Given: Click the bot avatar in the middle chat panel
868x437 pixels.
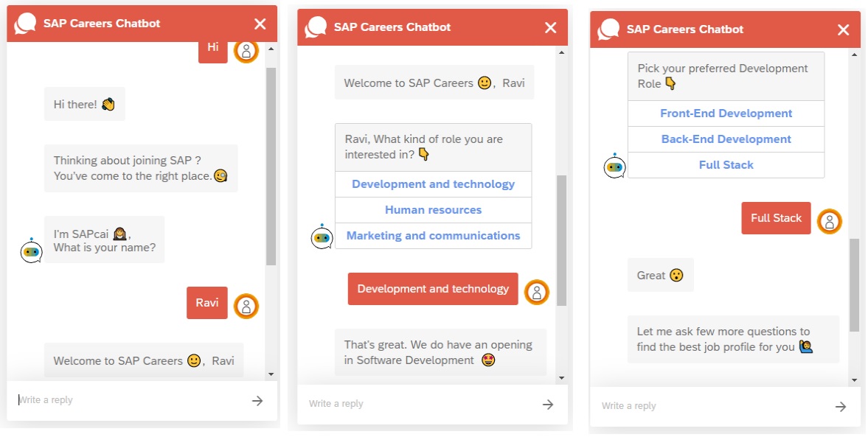Looking at the screenshot, I should point(322,237).
